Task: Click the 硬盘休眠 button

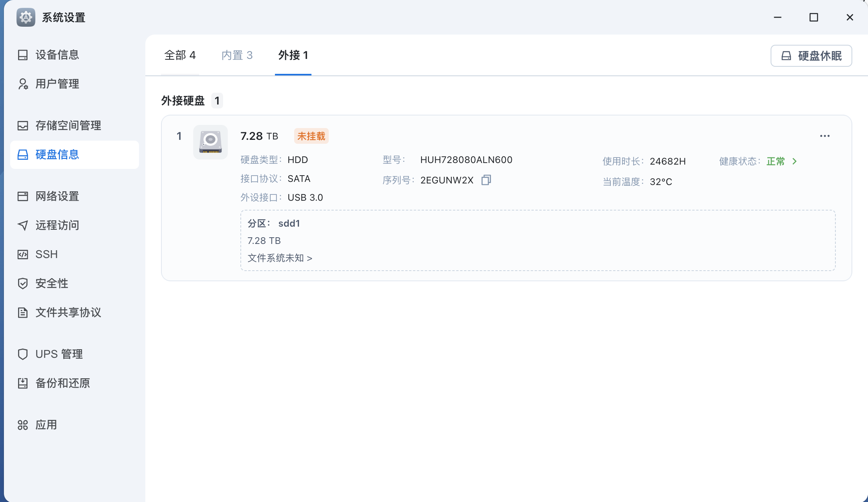Action: pos(811,56)
